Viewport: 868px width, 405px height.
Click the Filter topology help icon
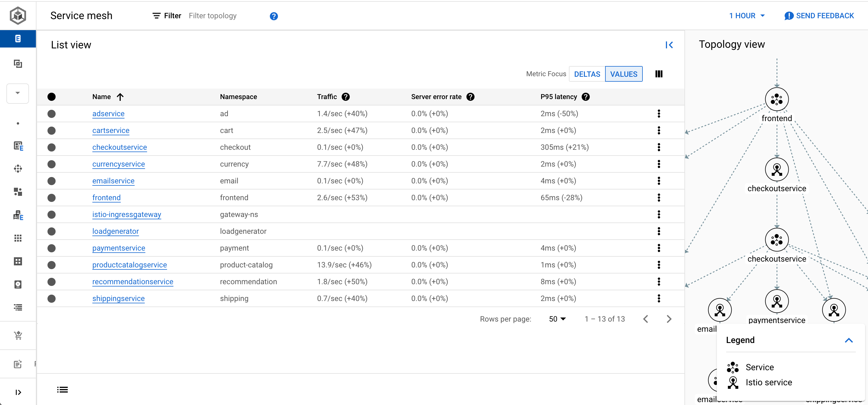274,16
